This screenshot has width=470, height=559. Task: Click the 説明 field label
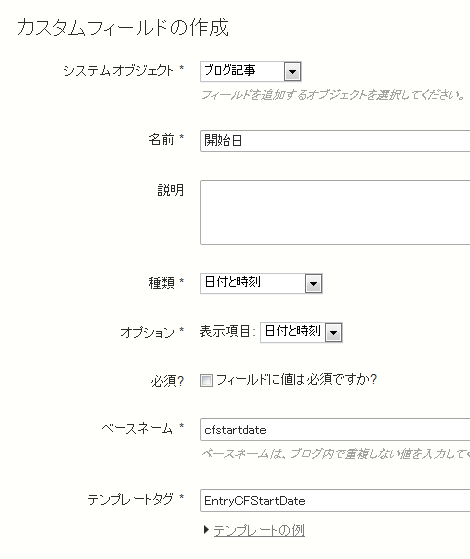pyautogui.click(x=171, y=190)
